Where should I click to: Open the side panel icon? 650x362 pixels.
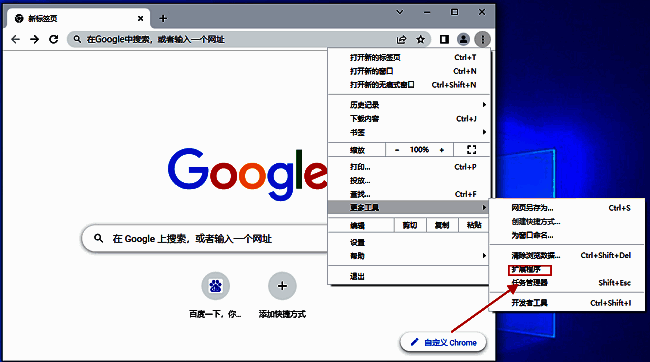(444, 39)
